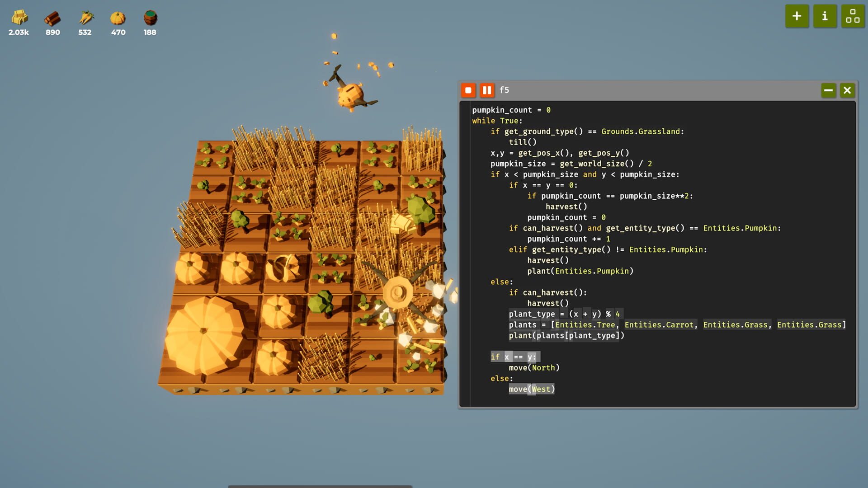Click the hay bale resource icon
This screenshot has height=488, width=868.
coord(19,17)
